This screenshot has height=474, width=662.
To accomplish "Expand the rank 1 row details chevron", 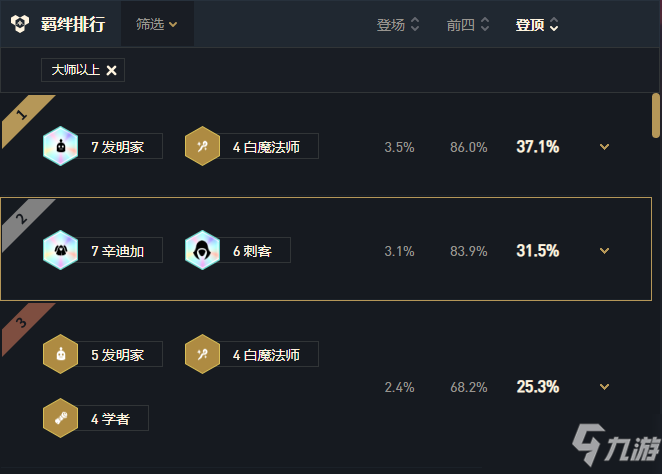I will click(x=604, y=146).
